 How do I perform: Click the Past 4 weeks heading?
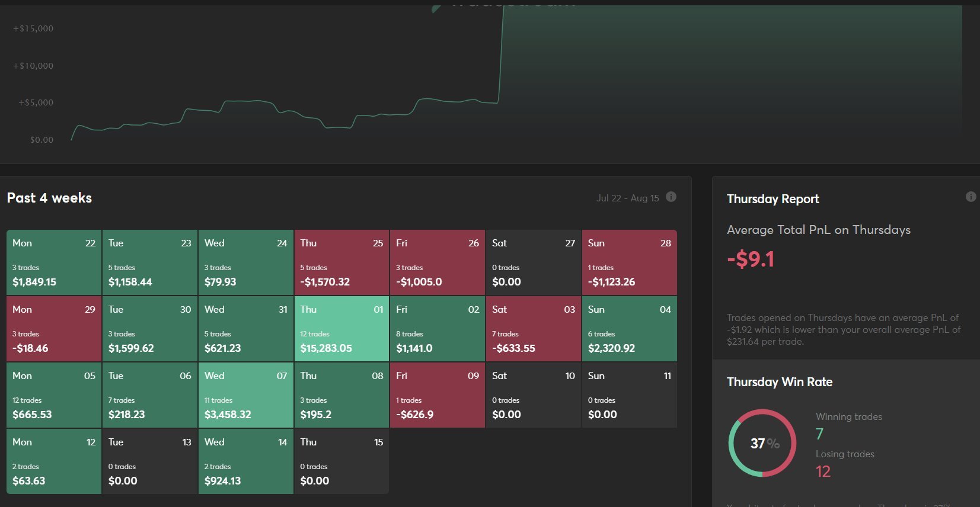pyautogui.click(x=49, y=198)
